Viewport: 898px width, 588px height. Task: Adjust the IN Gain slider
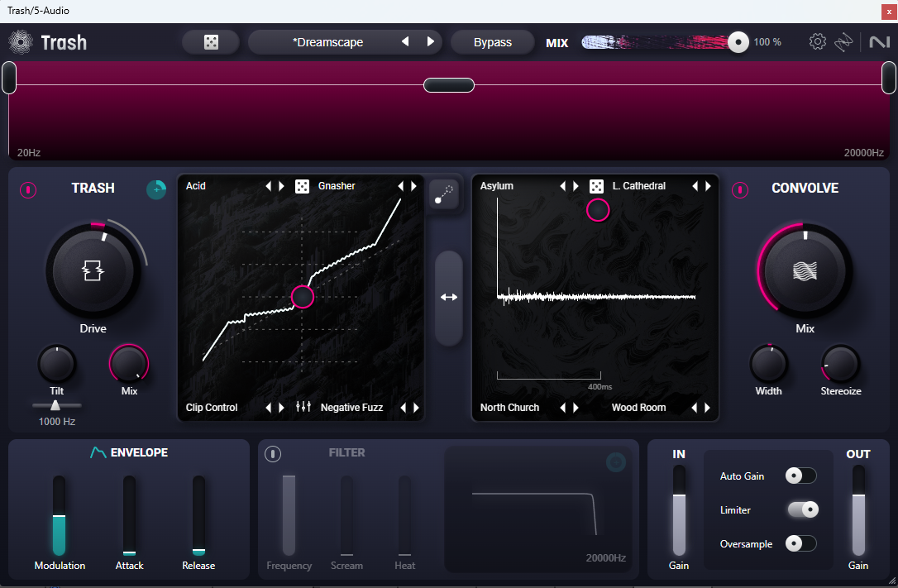click(x=679, y=510)
